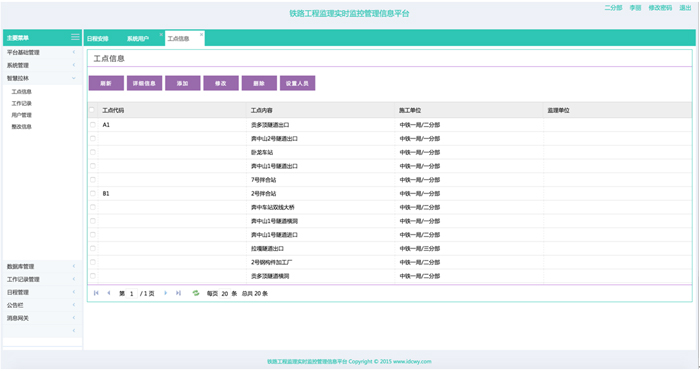Click the 设置人员 button

[x=297, y=83]
